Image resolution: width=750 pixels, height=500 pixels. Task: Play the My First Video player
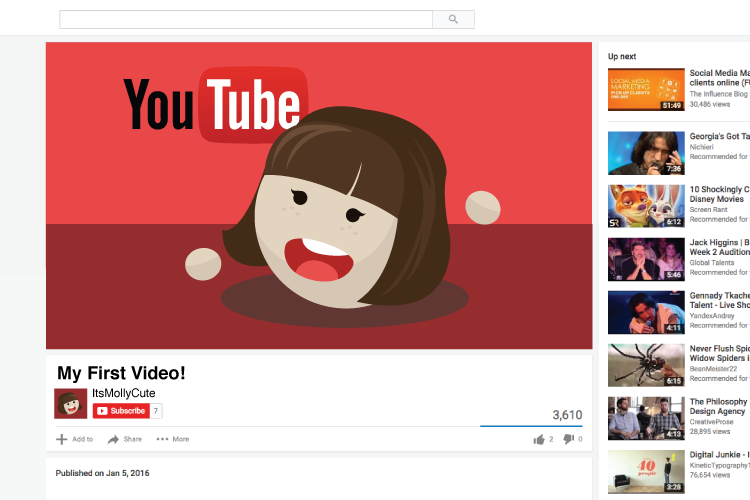coord(319,196)
